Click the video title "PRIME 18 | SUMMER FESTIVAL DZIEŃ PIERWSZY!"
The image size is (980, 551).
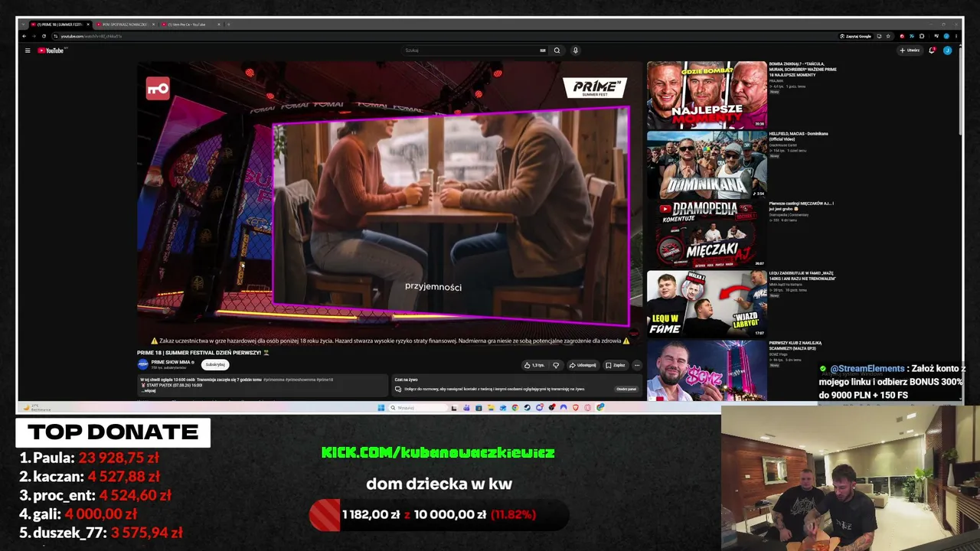pyautogui.click(x=203, y=353)
